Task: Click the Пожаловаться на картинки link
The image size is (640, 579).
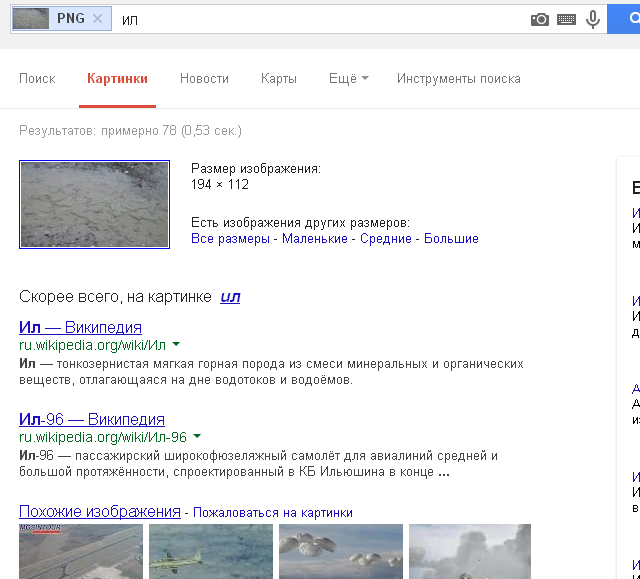Action: click(x=272, y=512)
